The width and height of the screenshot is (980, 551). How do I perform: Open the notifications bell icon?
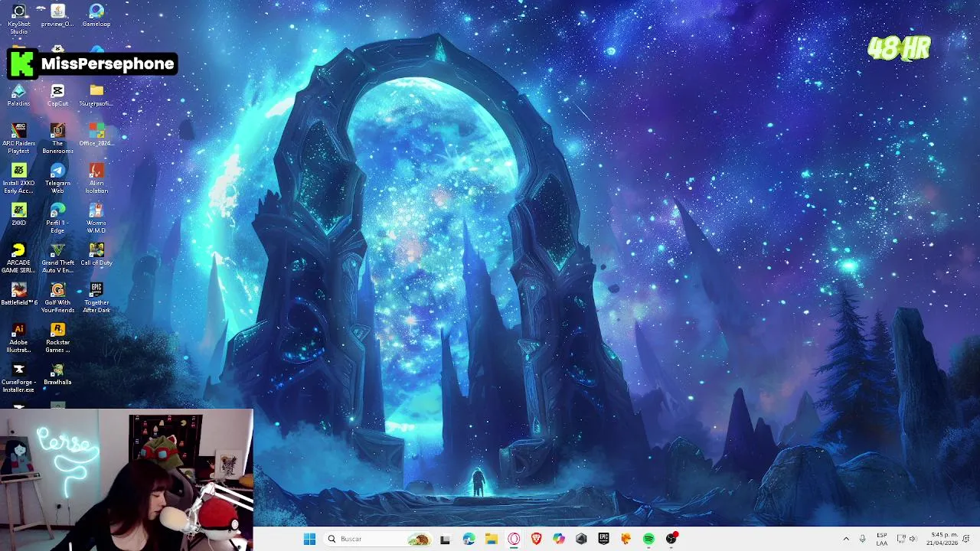click(967, 539)
